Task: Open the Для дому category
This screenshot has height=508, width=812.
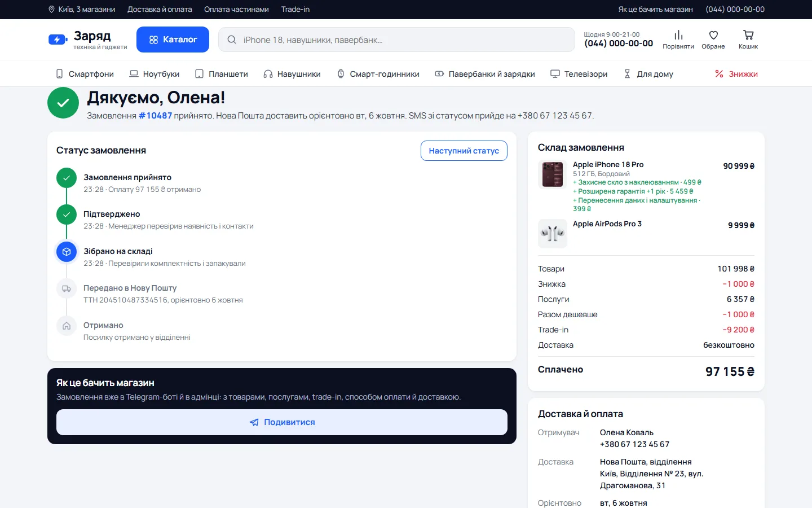Action: pyautogui.click(x=648, y=74)
